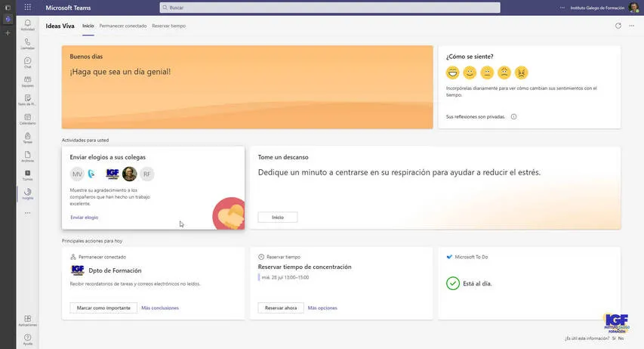Answer No to useful information question
Screen dimensions: 644x349
[x=621, y=338]
